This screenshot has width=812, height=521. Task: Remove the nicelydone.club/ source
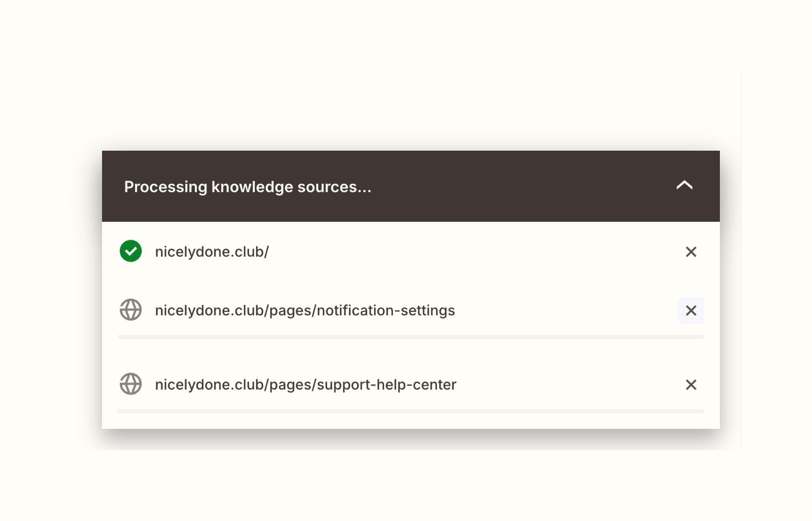pyautogui.click(x=691, y=252)
